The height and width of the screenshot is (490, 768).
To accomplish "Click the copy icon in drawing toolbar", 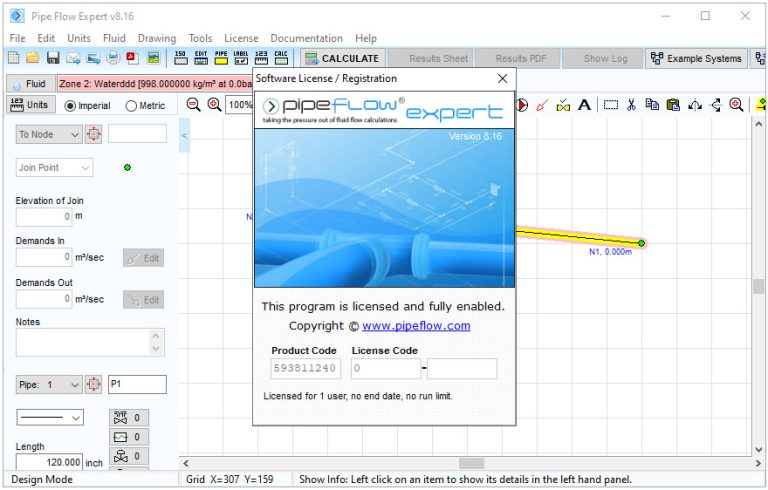I will pos(652,105).
